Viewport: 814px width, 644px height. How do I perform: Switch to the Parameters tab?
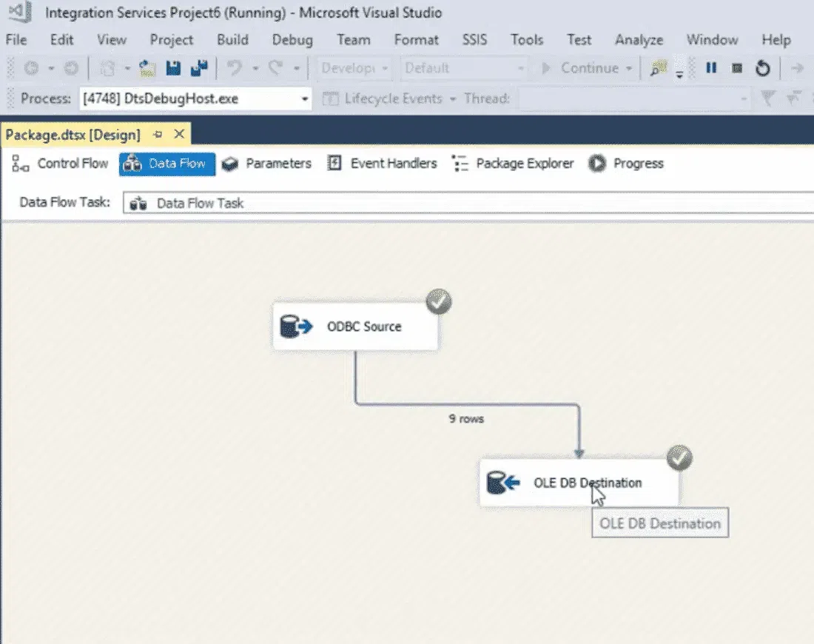coord(266,164)
